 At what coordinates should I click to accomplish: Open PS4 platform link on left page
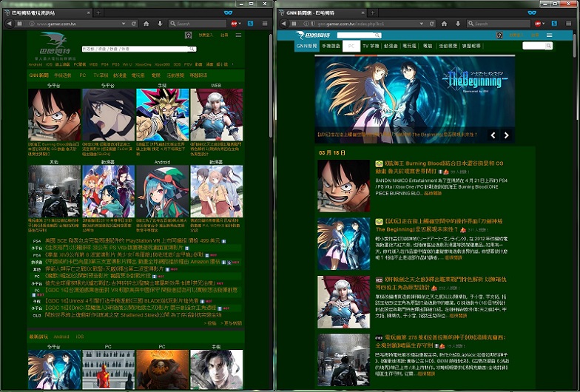tap(105, 64)
